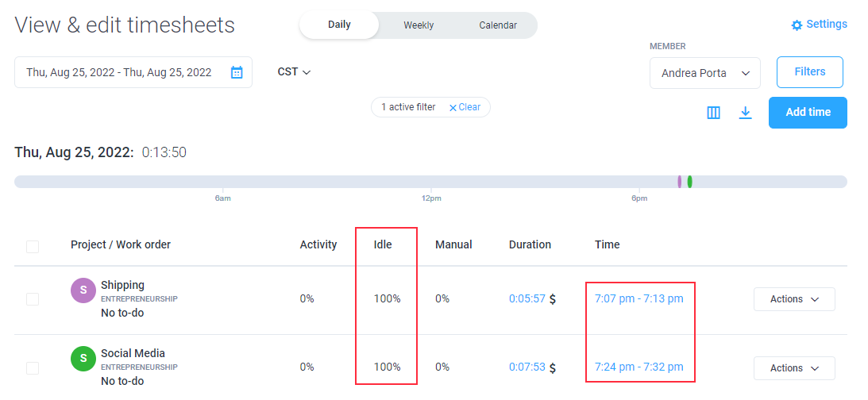Viewport: 868px width, 400px height.
Task: Switch to the Weekly tab
Action: tap(419, 25)
